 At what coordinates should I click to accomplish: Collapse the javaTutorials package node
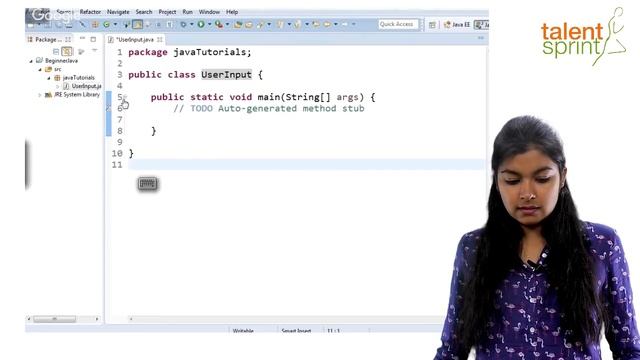click(x=49, y=78)
